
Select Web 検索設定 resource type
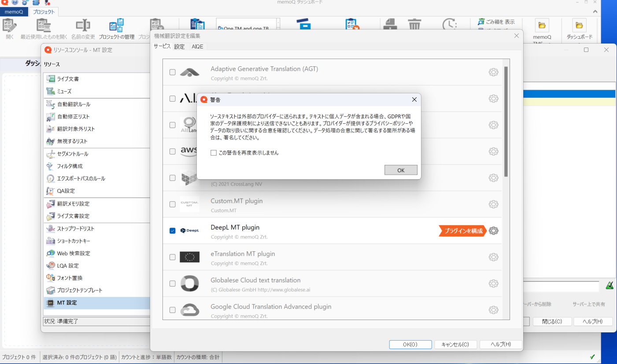pyautogui.click(x=97, y=254)
